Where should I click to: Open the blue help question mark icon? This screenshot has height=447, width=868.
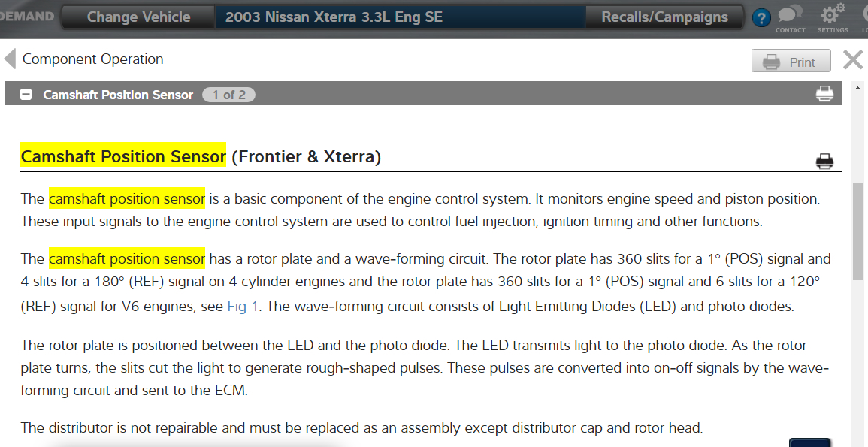coord(761,18)
